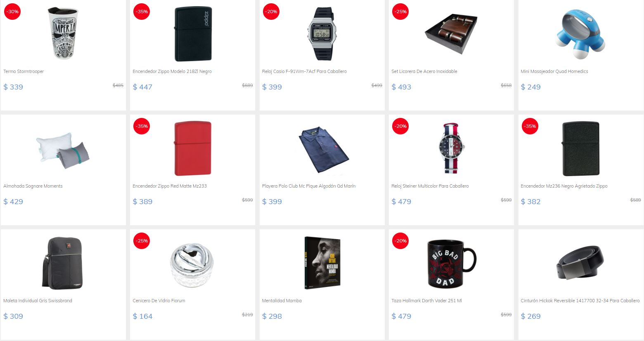Open the Set Licorera De Acero Inoxidable link
The height and width of the screenshot is (341, 644).
point(424,71)
